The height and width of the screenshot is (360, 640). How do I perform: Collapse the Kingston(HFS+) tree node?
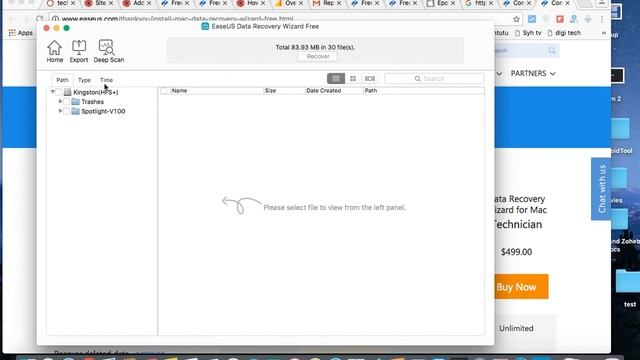53,92
